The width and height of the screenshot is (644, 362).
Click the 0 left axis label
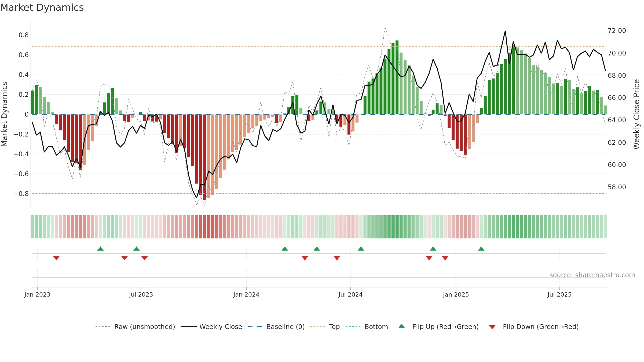point(27,114)
